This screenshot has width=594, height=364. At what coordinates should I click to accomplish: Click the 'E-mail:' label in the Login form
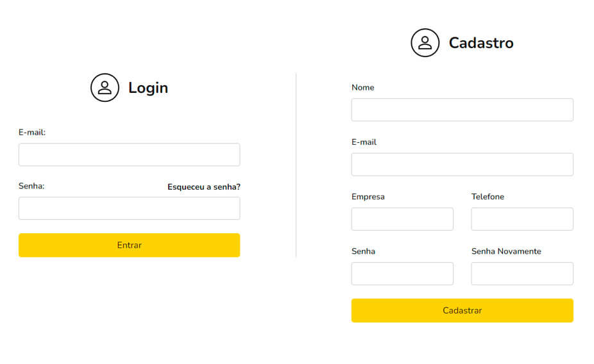(x=32, y=133)
